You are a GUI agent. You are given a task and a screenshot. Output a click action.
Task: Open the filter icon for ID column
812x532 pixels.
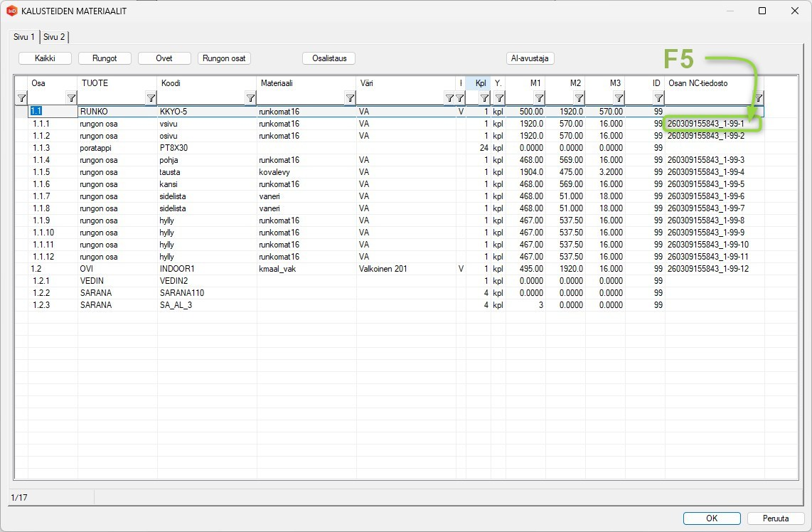pyautogui.click(x=658, y=98)
